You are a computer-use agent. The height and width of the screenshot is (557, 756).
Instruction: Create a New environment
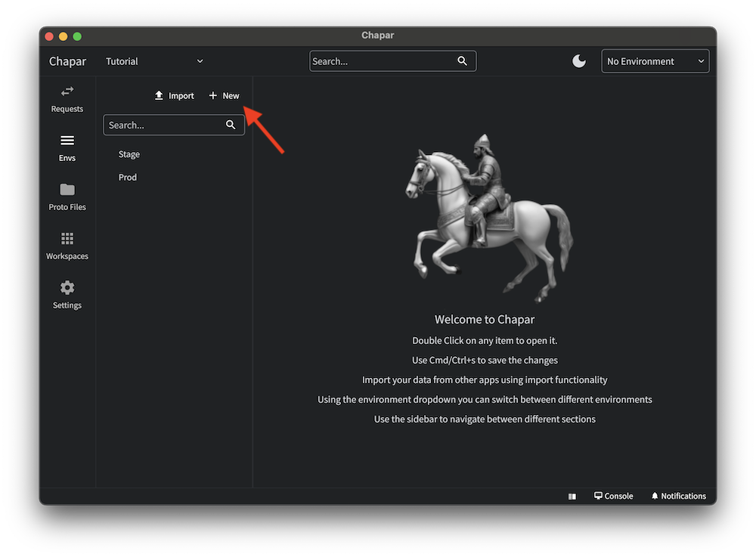point(224,96)
